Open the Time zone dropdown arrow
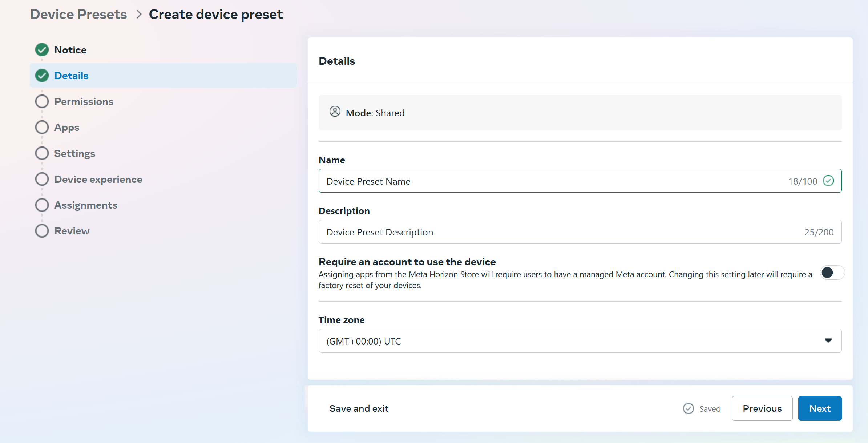This screenshot has width=868, height=443. tap(828, 341)
